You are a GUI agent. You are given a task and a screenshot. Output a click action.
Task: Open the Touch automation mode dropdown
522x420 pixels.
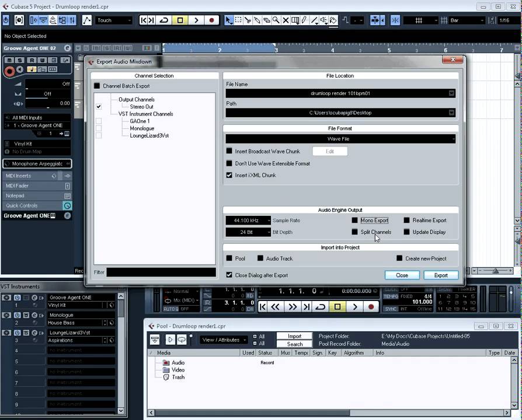[114, 20]
